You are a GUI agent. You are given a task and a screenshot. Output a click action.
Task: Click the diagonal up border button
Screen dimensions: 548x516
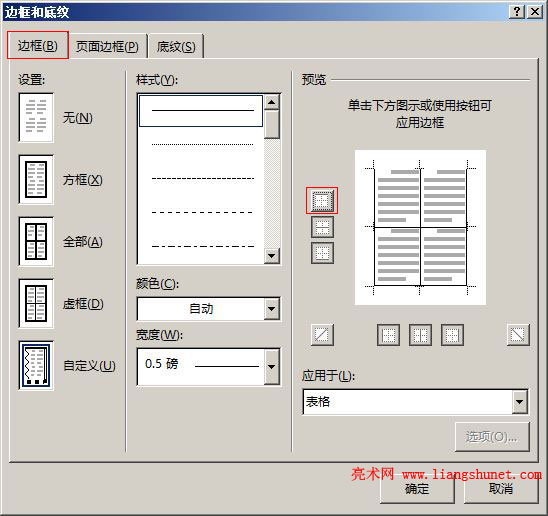pyautogui.click(x=322, y=335)
